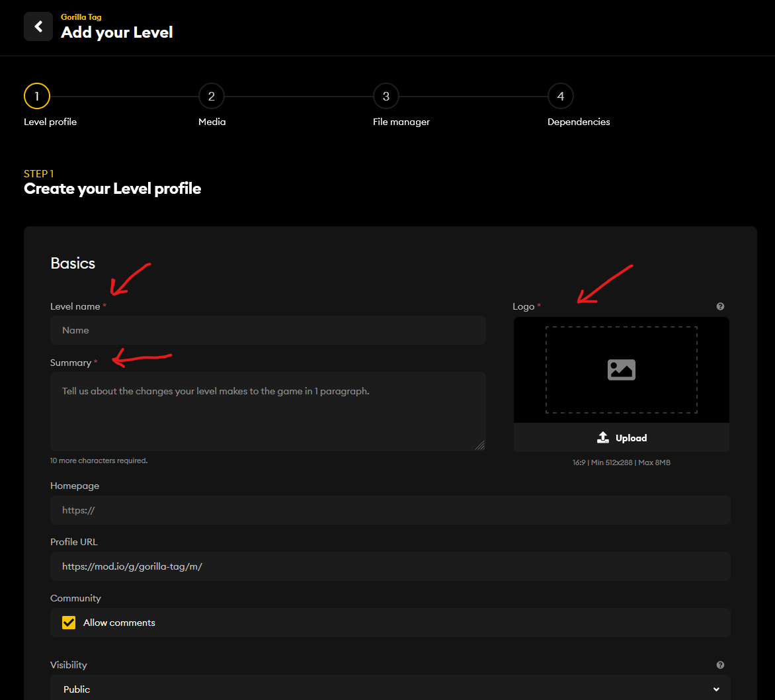
Task: Click the Level name input field
Action: pos(268,330)
